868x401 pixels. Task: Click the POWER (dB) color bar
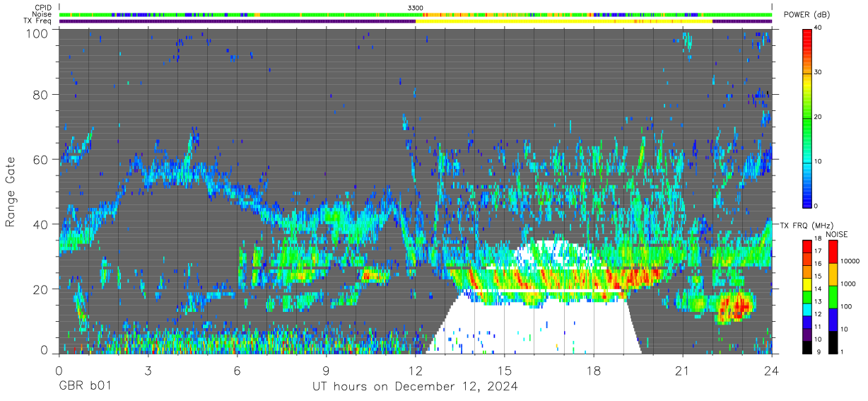tap(808, 117)
